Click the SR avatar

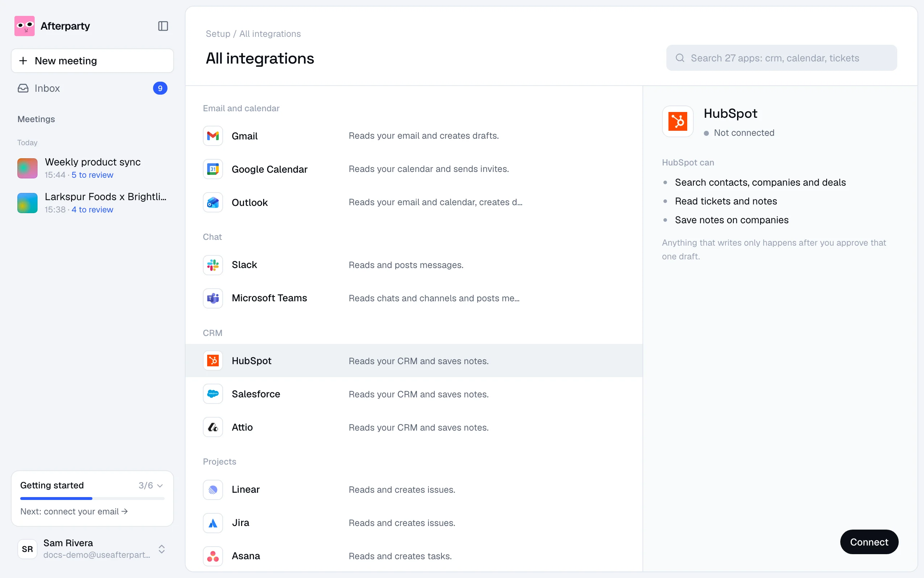pos(27,549)
